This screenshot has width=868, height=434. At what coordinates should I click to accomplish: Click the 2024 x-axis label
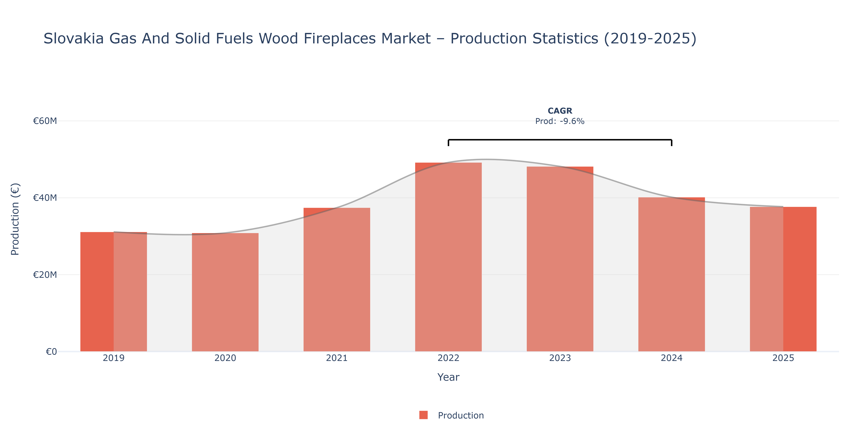coord(671,358)
